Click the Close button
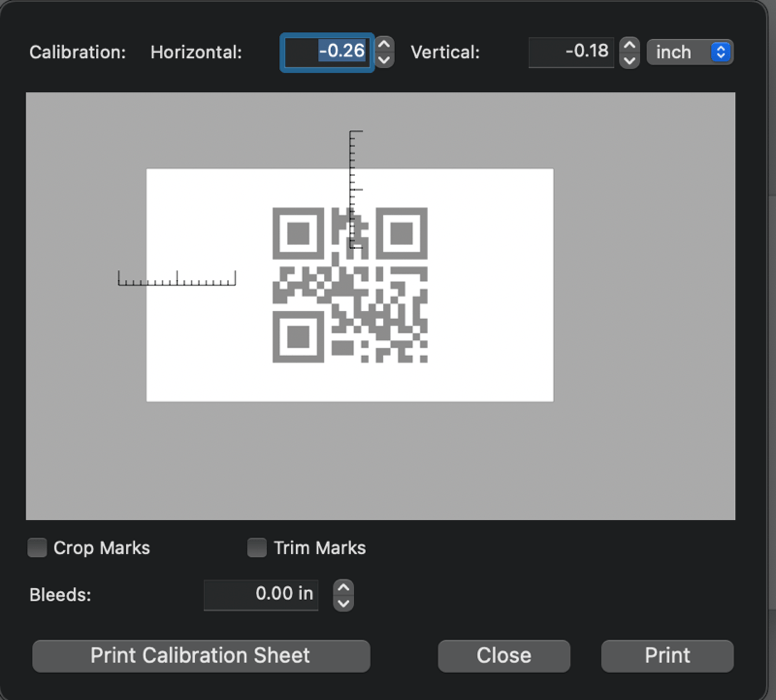The height and width of the screenshot is (700, 776). tap(504, 656)
